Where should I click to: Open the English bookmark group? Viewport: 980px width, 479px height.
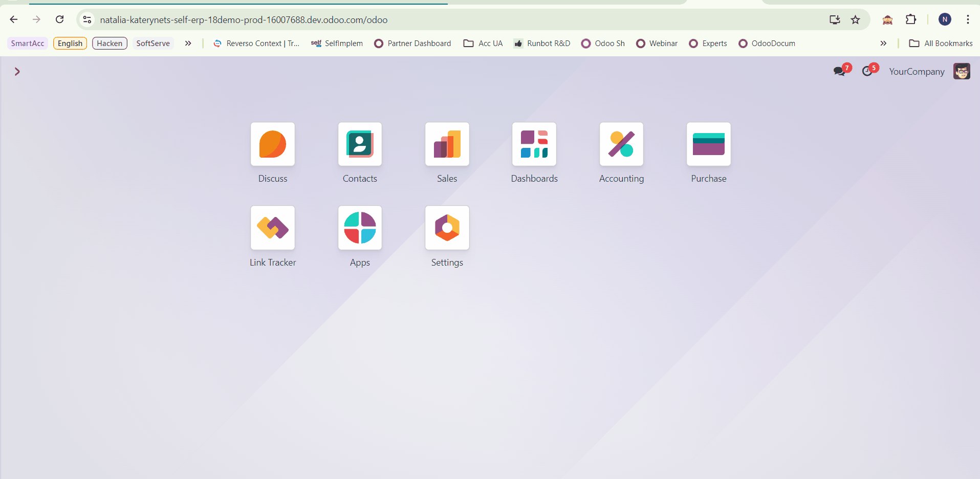[x=70, y=43]
